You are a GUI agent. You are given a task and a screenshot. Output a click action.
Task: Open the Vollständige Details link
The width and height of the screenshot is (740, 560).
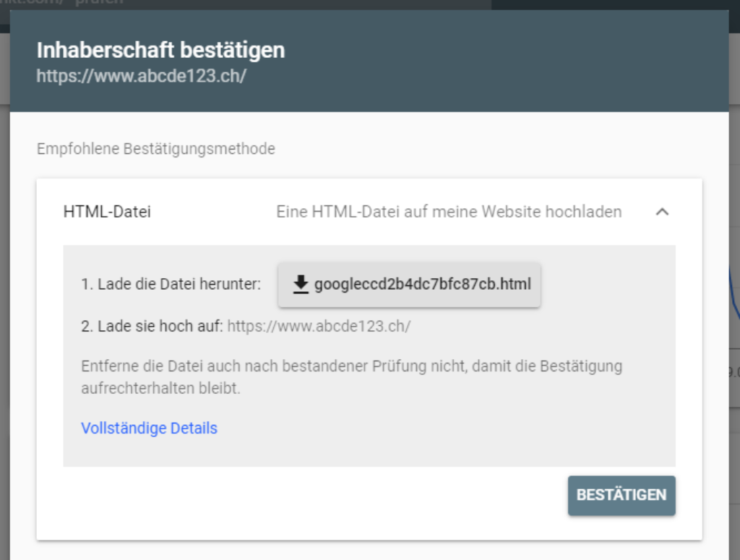(x=149, y=428)
